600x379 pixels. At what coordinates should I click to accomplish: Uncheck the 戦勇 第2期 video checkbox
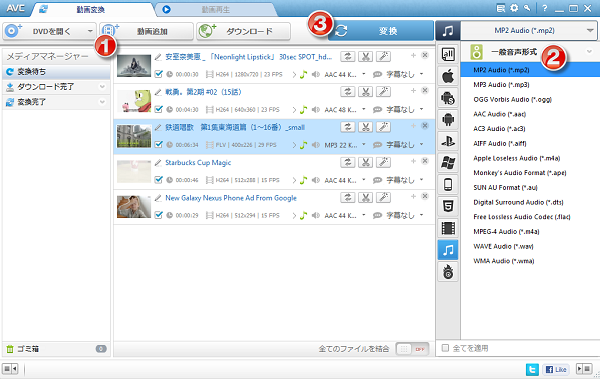[x=158, y=109]
